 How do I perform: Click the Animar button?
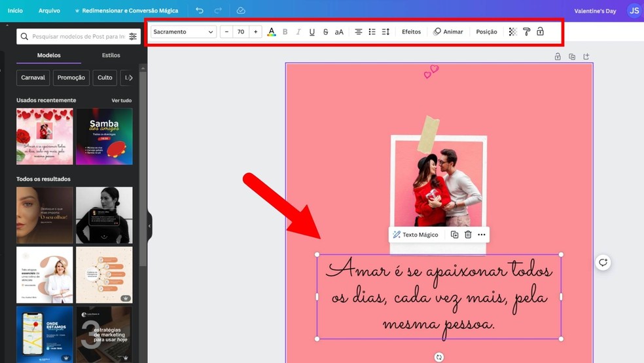click(x=448, y=31)
